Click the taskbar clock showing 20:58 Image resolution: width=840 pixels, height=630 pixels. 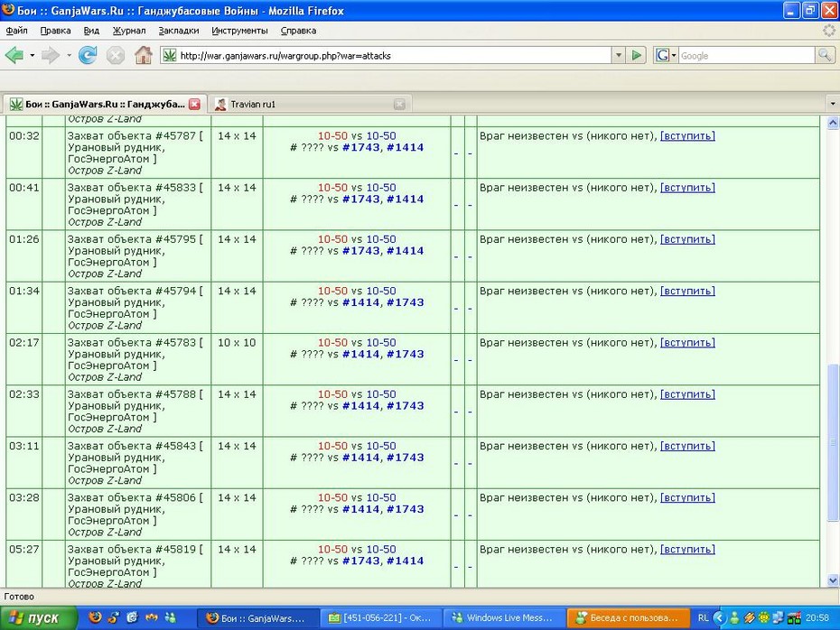coord(817,617)
